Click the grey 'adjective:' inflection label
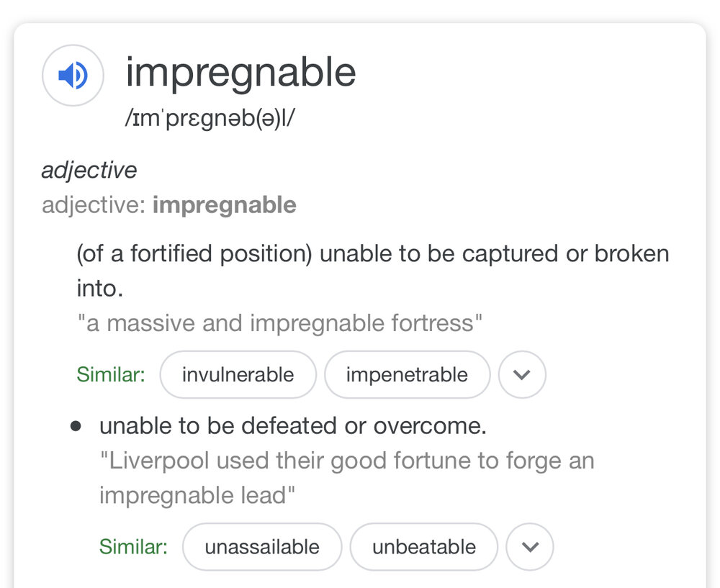 click(94, 205)
